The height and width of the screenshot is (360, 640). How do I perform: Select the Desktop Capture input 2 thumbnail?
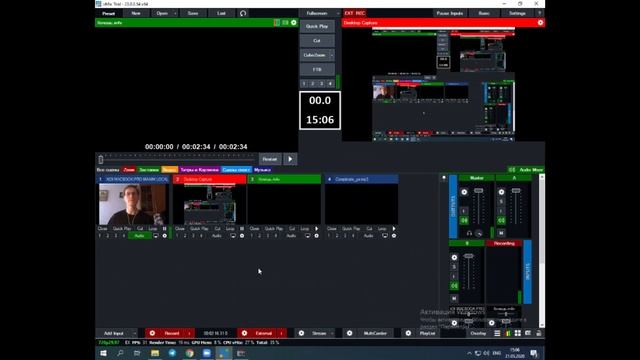click(x=209, y=204)
